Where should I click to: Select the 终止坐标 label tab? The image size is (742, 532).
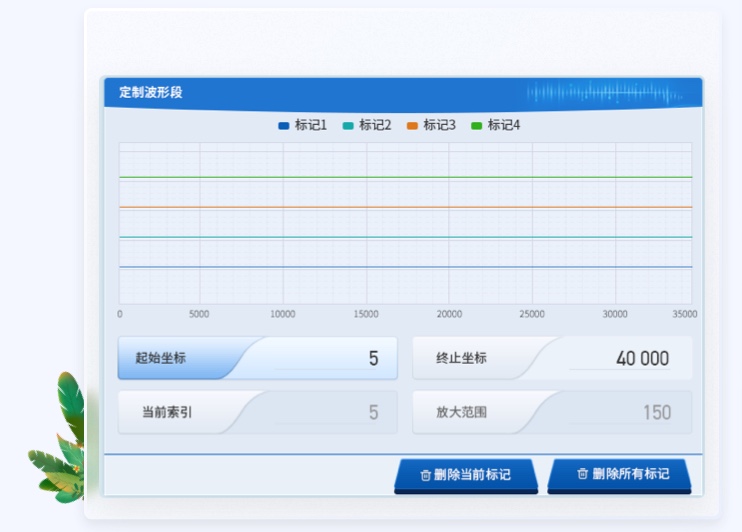point(461,358)
